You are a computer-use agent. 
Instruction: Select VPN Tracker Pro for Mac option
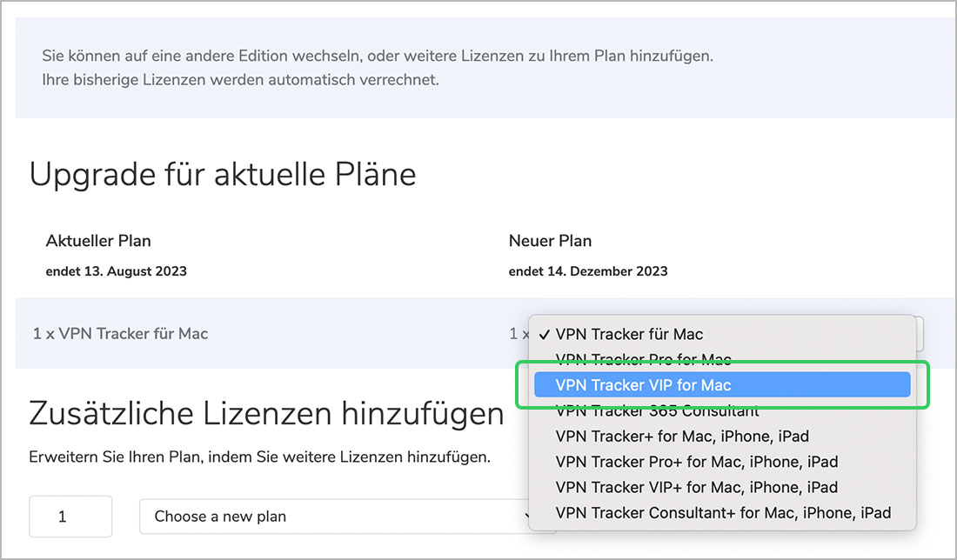643,359
